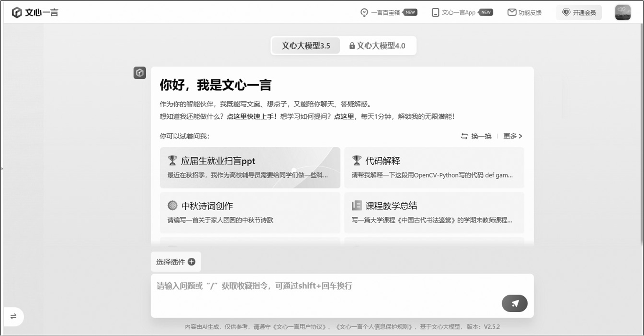The image size is (644, 336).
Task: Select the 应届生就业扫盲ppt suggestion card
Action: tap(250, 167)
